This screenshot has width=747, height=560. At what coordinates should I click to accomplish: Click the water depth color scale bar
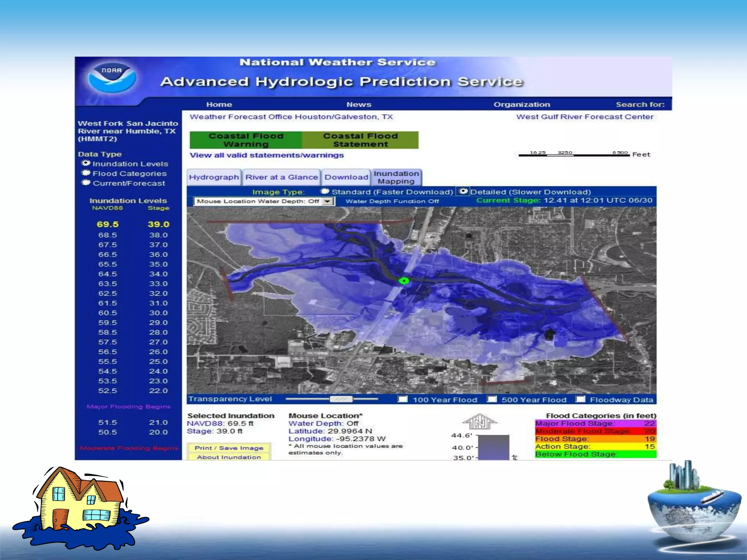tap(493, 447)
